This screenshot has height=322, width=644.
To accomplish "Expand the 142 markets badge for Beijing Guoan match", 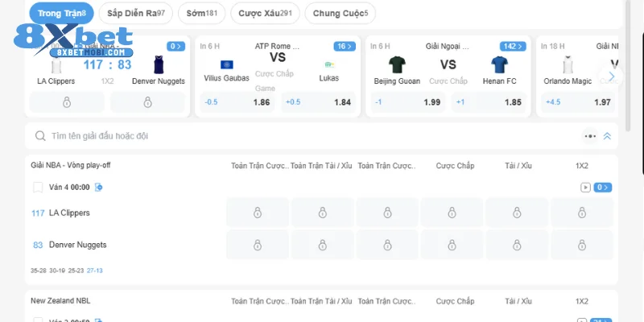I will pyautogui.click(x=513, y=47).
